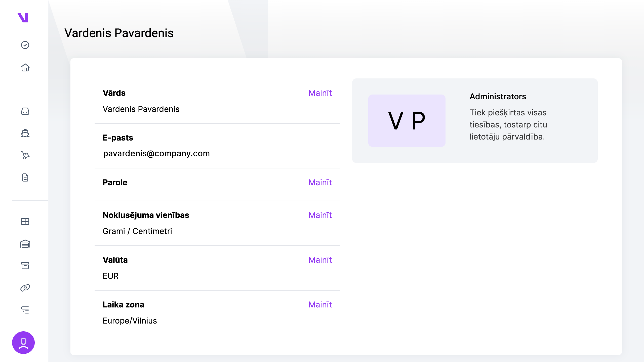Open the hand truck cart icon
Image resolution: width=644 pixels, height=362 pixels.
pyautogui.click(x=25, y=155)
